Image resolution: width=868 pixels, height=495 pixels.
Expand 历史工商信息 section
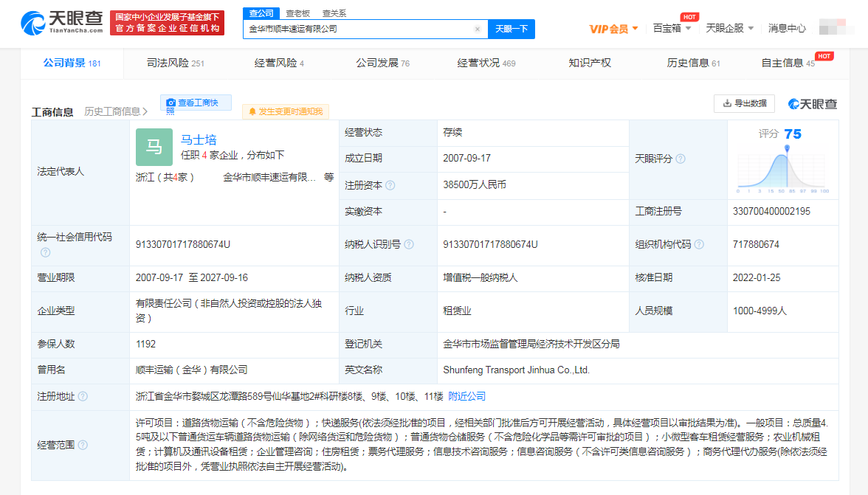pyautogui.click(x=116, y=111)
